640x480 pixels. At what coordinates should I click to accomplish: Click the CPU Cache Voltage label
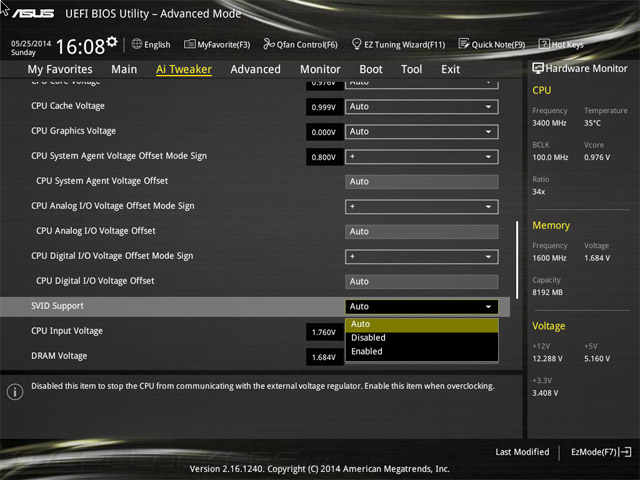coord(68,106)
